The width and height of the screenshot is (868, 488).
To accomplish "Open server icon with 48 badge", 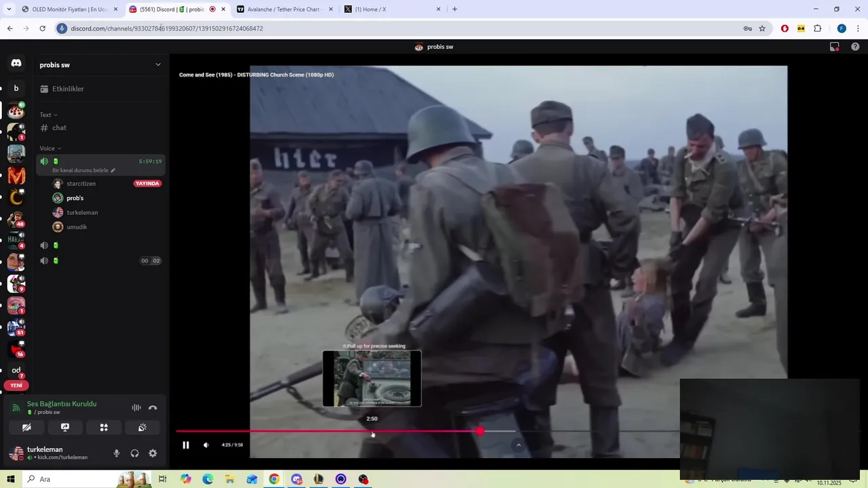I will (16, 220).
